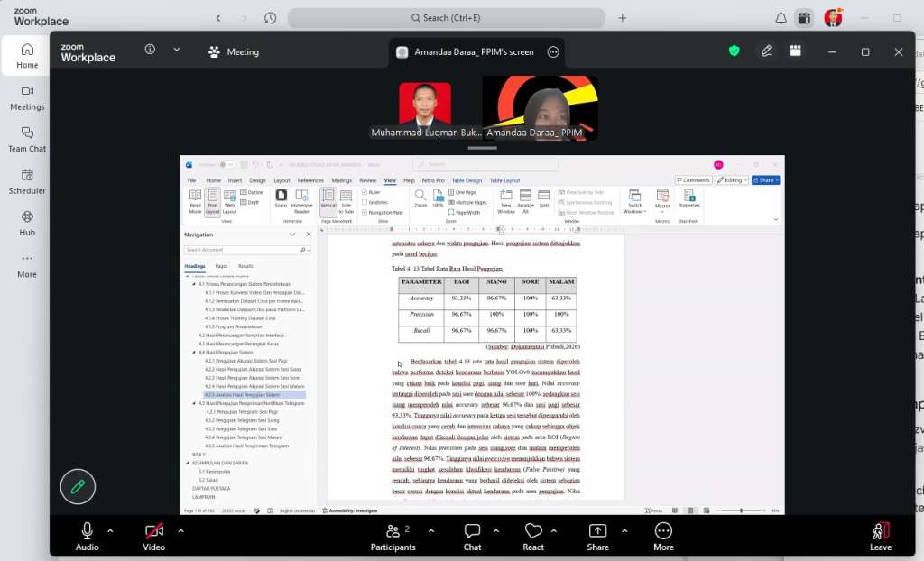Select Web Layout view in Word
The image size is (924, 561).
point(229,201)
